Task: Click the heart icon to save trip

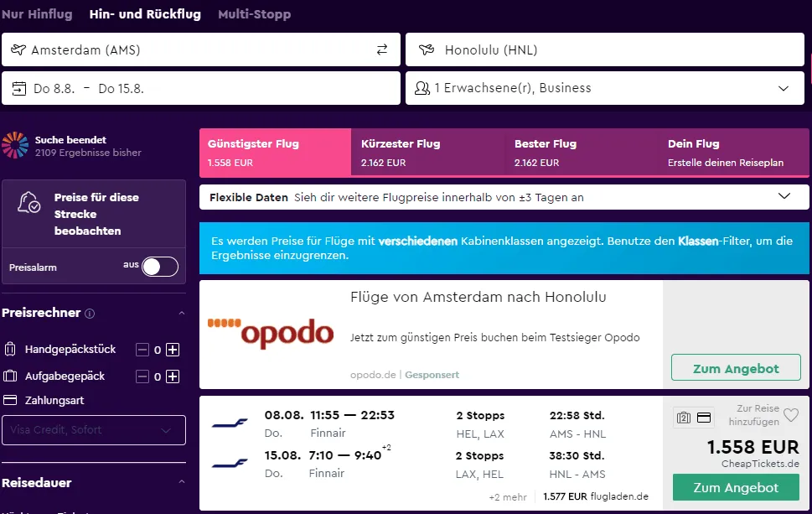Action: 791,414
